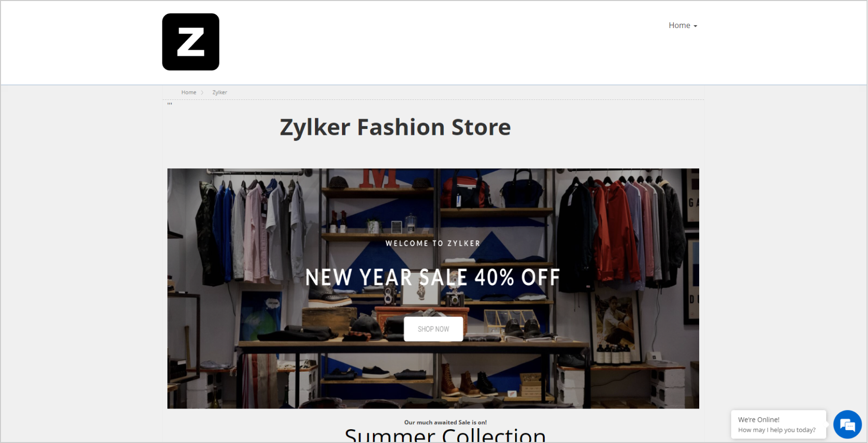Click the breadcrumb chevron separator
This screenshot has height=443, width=868.
(202, 93)
